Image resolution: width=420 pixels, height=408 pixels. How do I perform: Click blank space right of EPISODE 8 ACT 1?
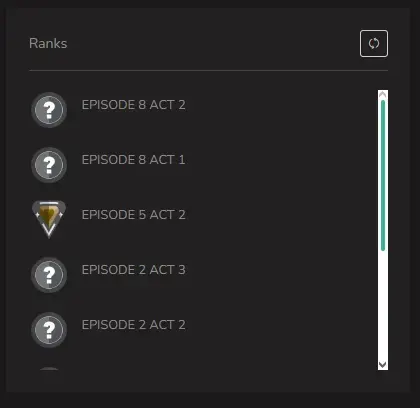(280, 160)
